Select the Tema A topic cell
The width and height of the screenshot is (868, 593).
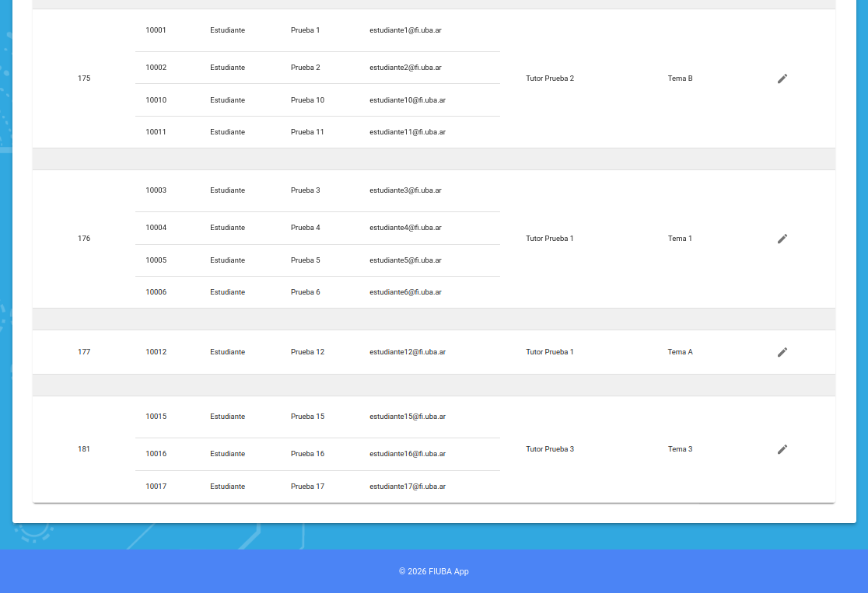pyautogui.click(x=680, y=352)
